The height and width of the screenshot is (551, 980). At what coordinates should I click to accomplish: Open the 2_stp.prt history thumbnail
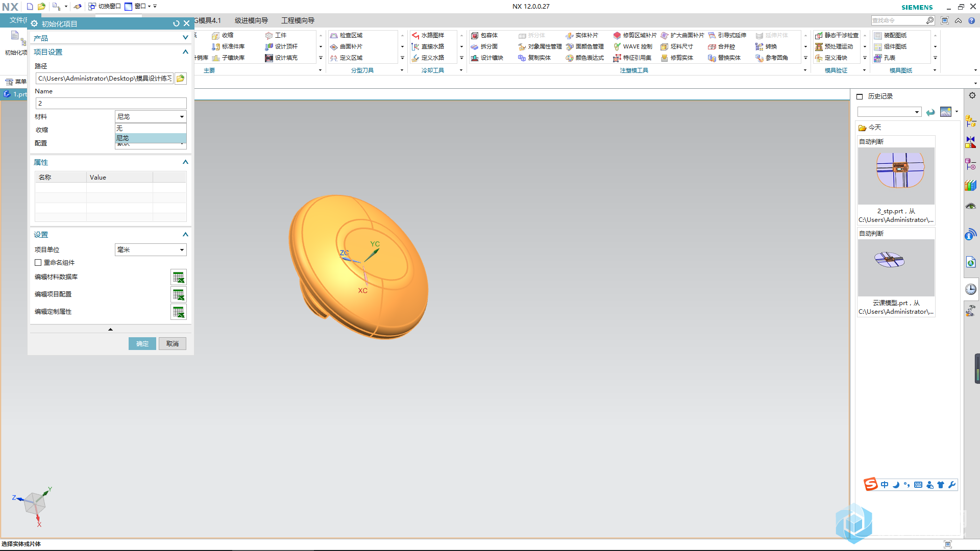(896, 176)
